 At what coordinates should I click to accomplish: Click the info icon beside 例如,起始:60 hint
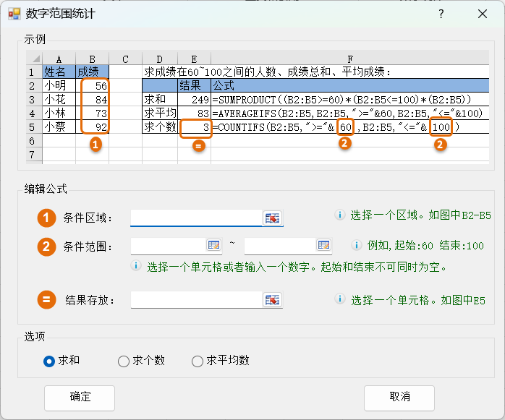coord(357,246)
